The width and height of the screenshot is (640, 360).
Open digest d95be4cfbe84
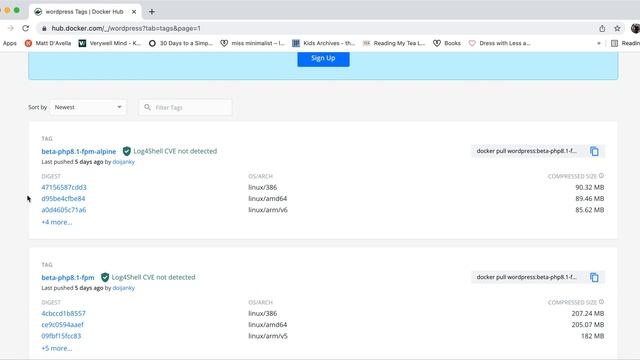63,199
